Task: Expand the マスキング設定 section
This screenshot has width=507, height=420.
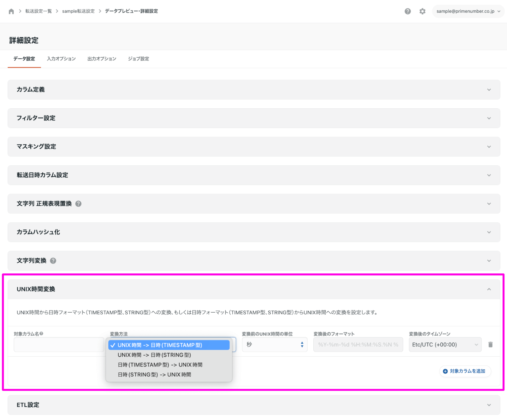Action: [254, 147]
